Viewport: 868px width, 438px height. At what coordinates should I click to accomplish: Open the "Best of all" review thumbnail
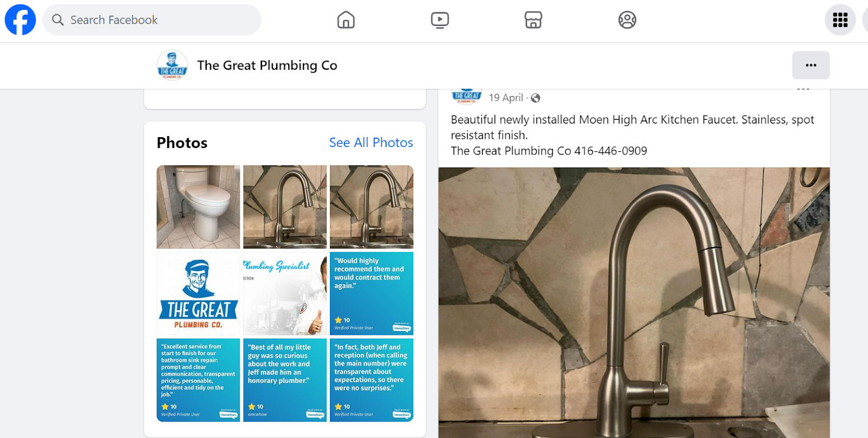pyautogui.click(x=285, y=380)
